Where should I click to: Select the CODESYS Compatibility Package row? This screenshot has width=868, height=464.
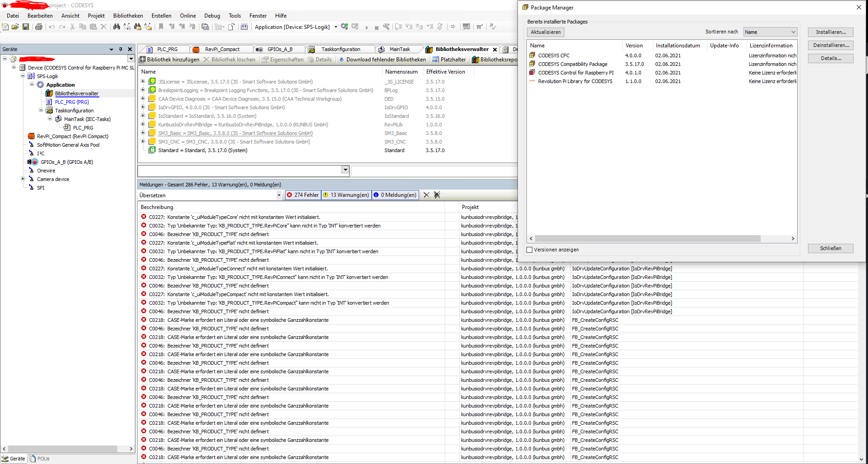point(662,64)
